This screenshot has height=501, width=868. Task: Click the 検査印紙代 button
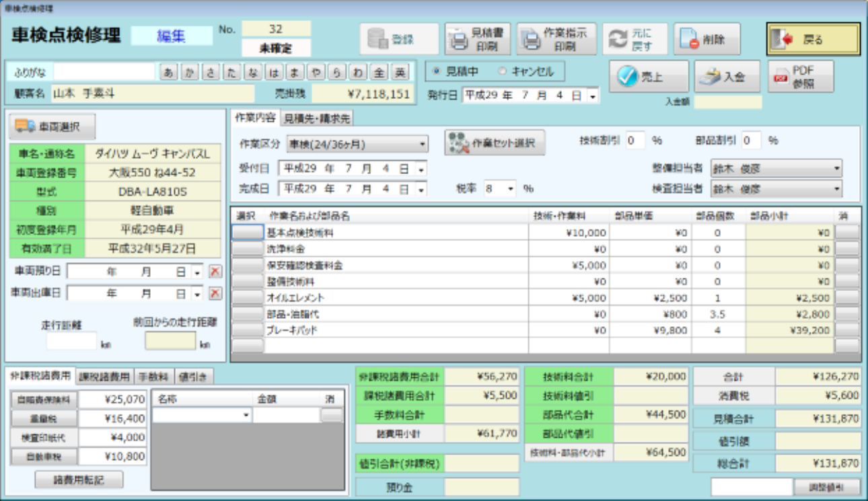(44, 437)
